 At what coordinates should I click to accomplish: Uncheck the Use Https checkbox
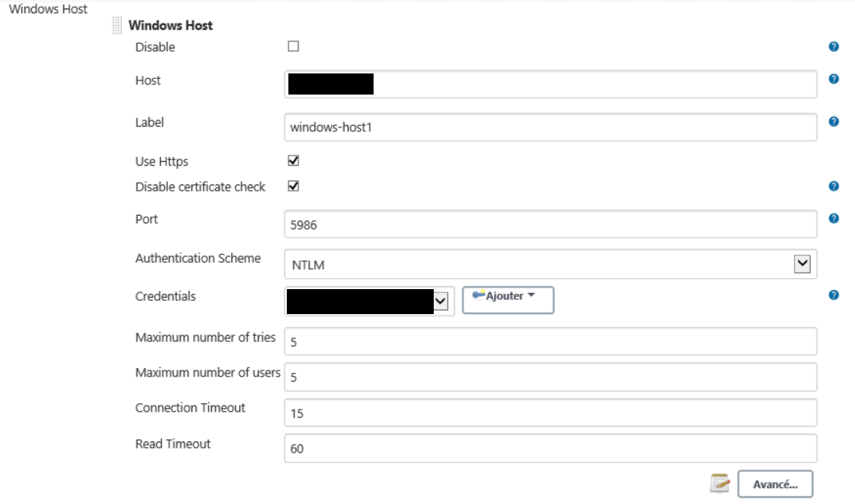click(294, 161)
